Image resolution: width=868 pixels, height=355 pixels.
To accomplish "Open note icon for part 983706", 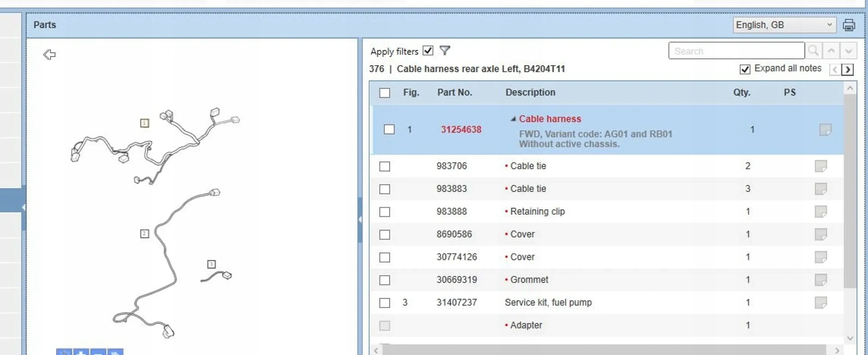I will point(821,166).
